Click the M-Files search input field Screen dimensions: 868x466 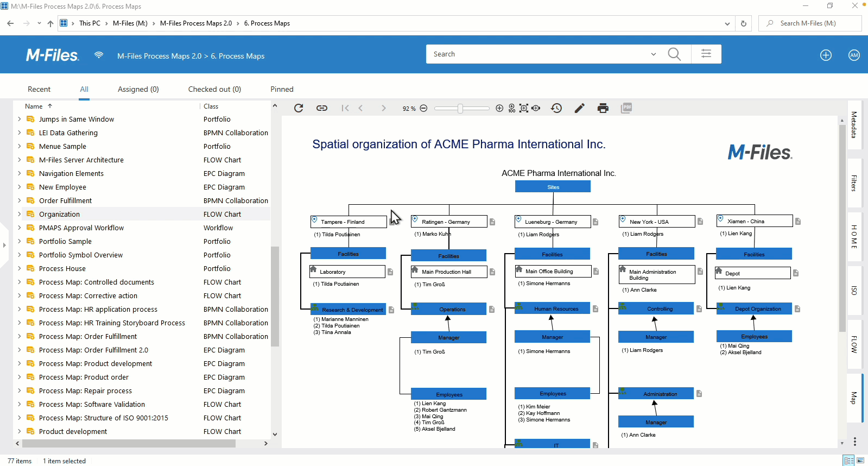537,54
